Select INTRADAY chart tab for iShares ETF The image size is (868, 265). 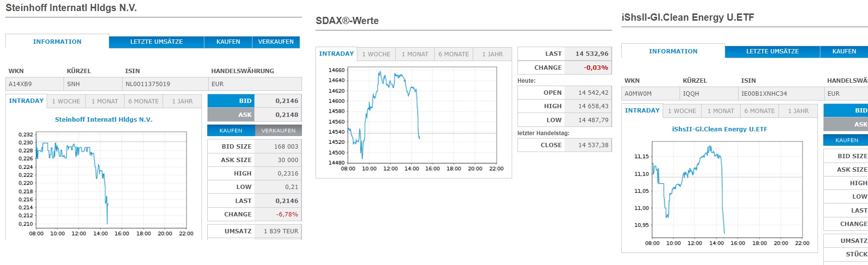point(642,110)
